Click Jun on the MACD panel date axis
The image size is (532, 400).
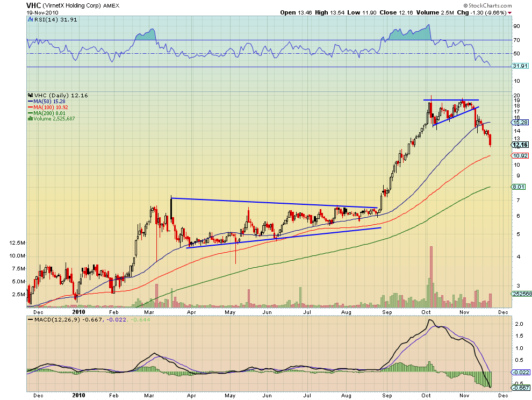[x=267, y=396]
